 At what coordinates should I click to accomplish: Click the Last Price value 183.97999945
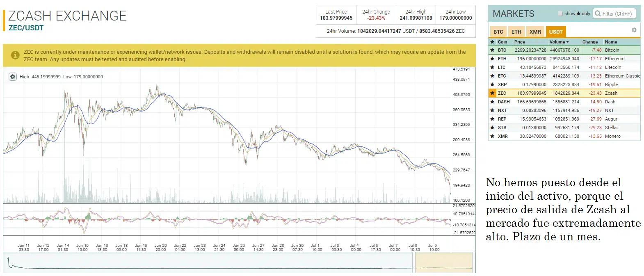tap(336, 18)
